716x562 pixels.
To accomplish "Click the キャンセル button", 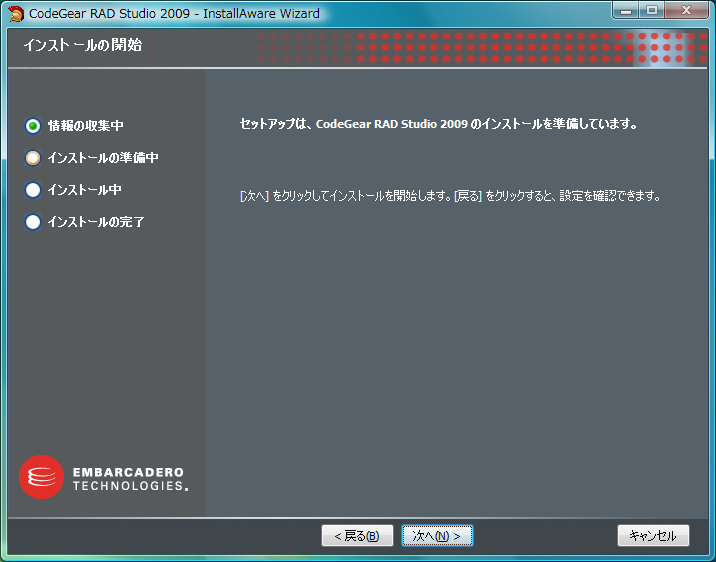I will 653,536.
